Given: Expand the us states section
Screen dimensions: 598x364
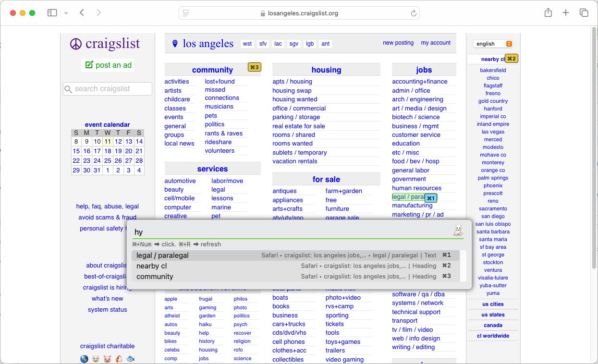Looking at the screenshot, I should click(x=493, y=315).
